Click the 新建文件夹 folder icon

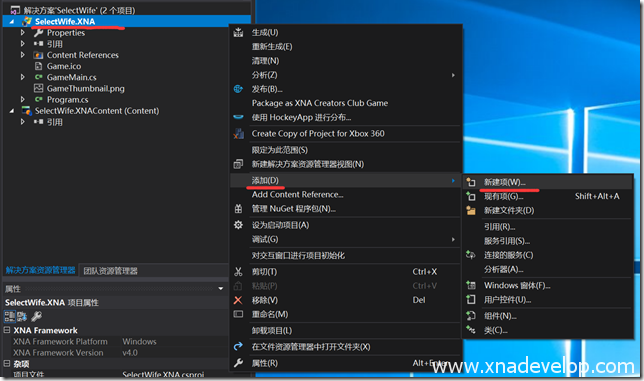point(471,210)
